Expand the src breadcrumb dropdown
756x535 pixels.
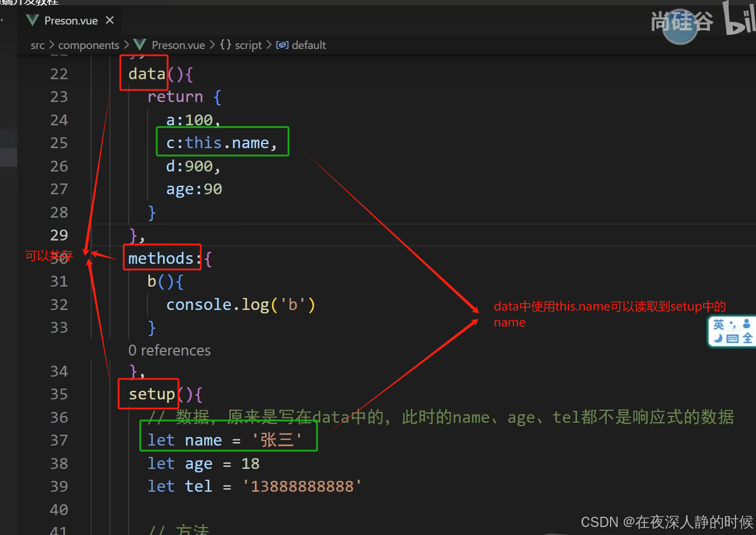tap(38, 44)
